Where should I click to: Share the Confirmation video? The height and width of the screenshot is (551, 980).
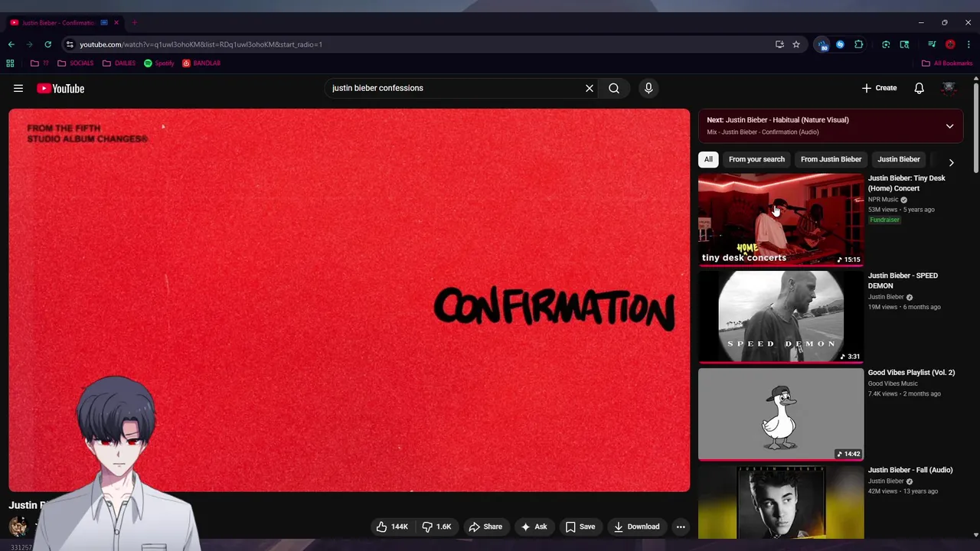485,527
